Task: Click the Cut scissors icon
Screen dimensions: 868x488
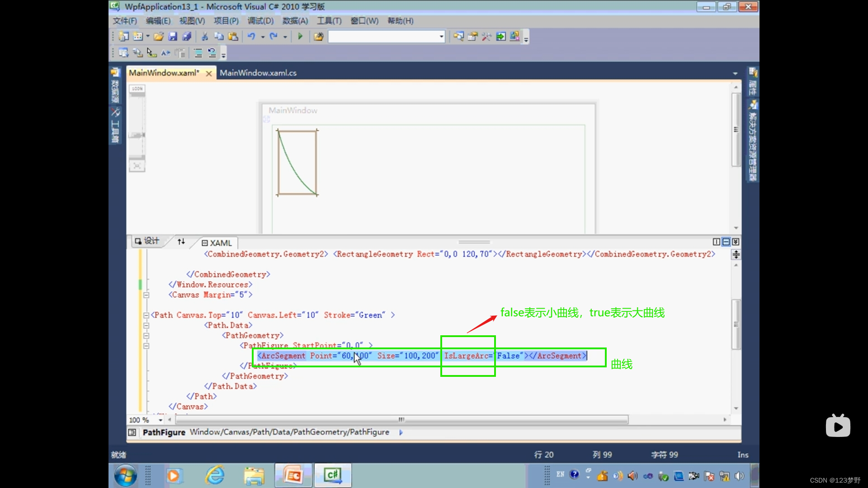Action: pos(205,37)
